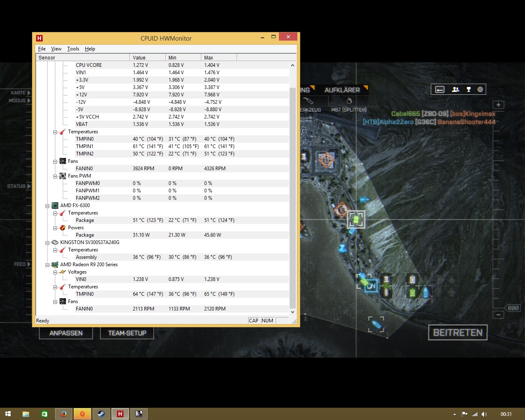This screenshot has height=420, width=525.
Task: Click the fan icon beside the motherboard Fans node above FANIN0 3924 RPM
Action: click(63, 161)
